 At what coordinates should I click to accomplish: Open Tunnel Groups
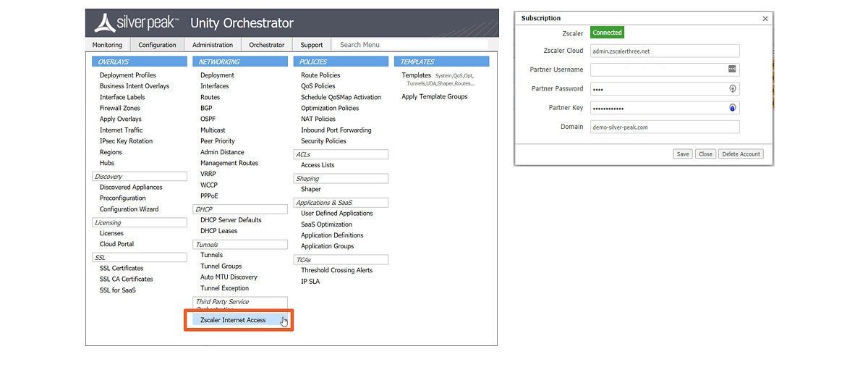[x=221, y=266]
